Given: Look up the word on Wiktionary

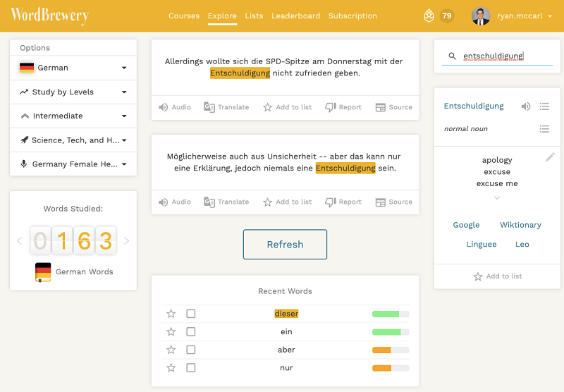Looking at the screenshot, I should click(x=520, y=225).
